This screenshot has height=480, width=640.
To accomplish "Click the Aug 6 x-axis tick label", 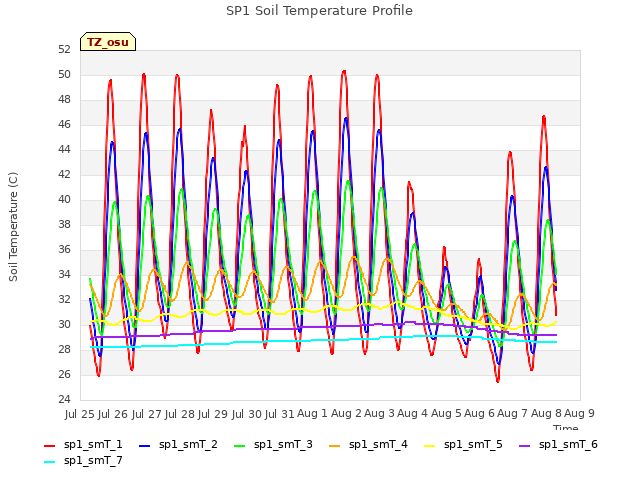I will 480,413.
